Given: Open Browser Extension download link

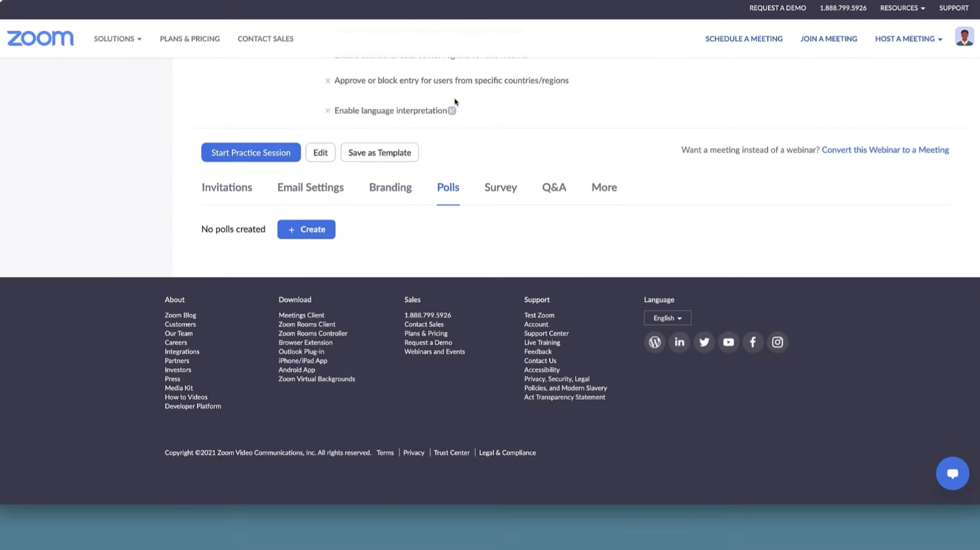Looking at the screenshot, I should (x=305, y=342).
